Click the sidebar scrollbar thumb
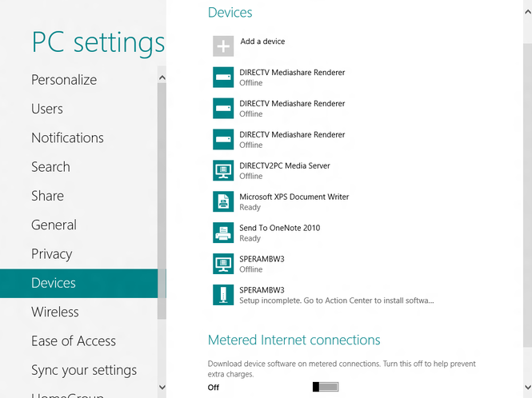The width and height of the screenshot is (532, 398). point(162,201)
